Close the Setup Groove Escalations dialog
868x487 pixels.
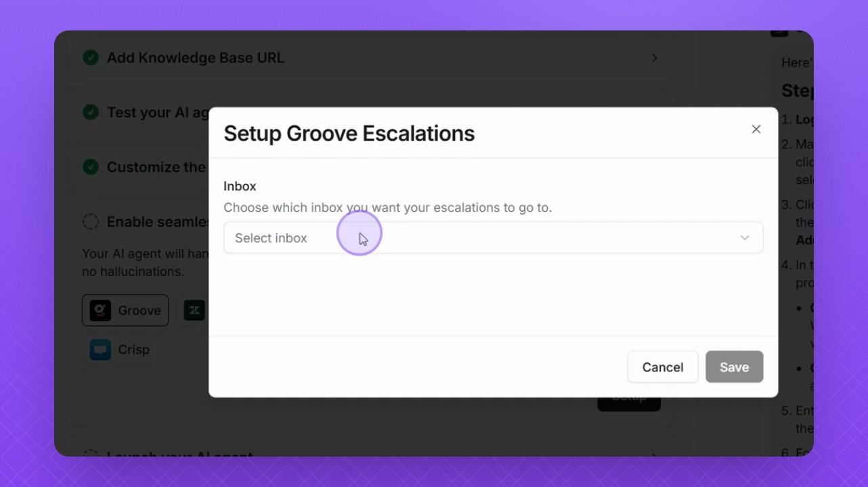click(x=756, y=129)
